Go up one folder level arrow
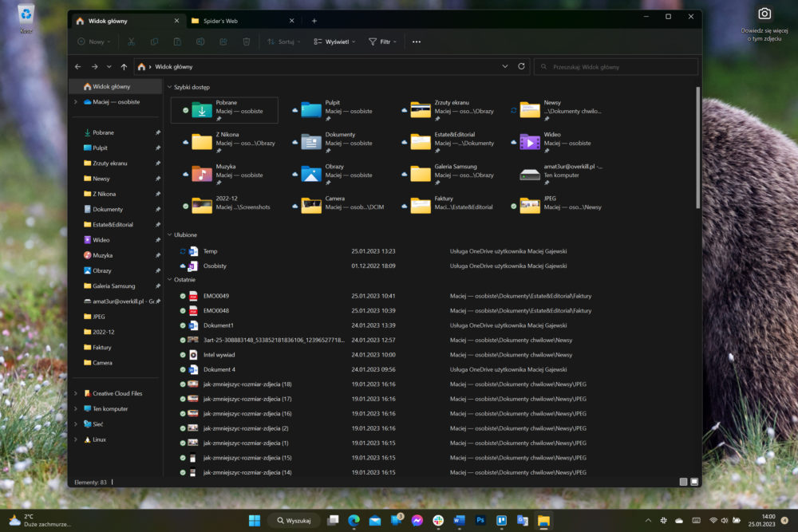Viewport: 798px width, 532px height. click(124, 67)
